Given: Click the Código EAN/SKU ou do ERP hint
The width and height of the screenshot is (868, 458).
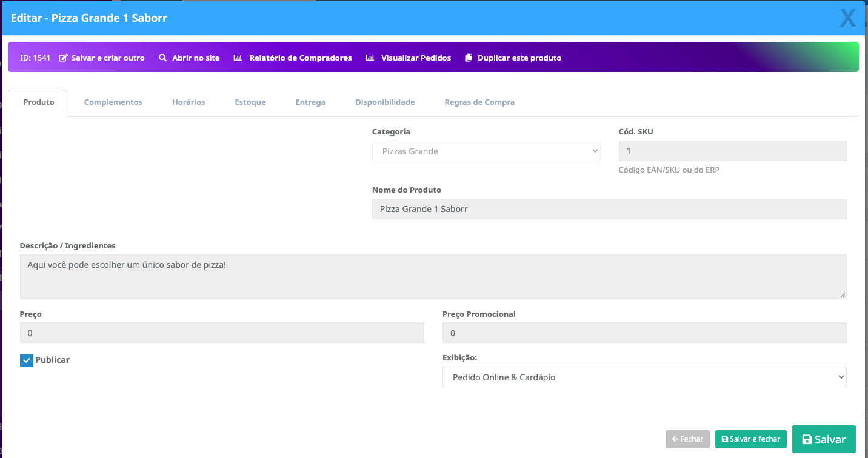Looking at the screenshot, I should 669,170.
